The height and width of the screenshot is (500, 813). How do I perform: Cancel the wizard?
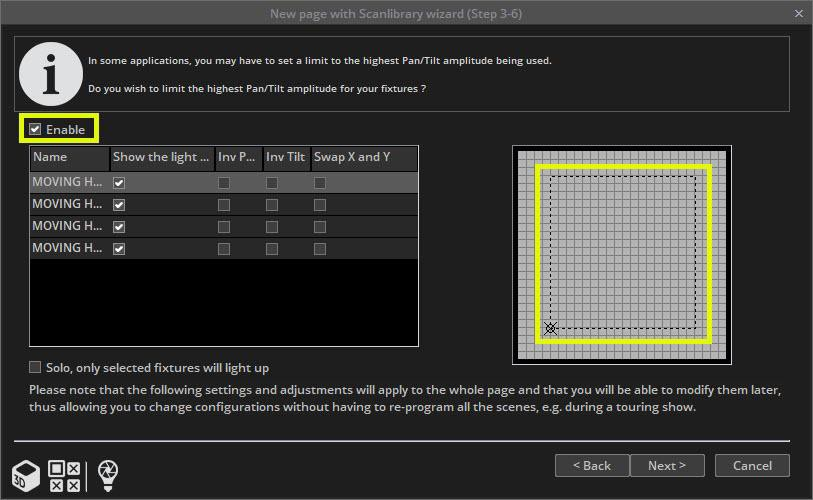(752, 465)
